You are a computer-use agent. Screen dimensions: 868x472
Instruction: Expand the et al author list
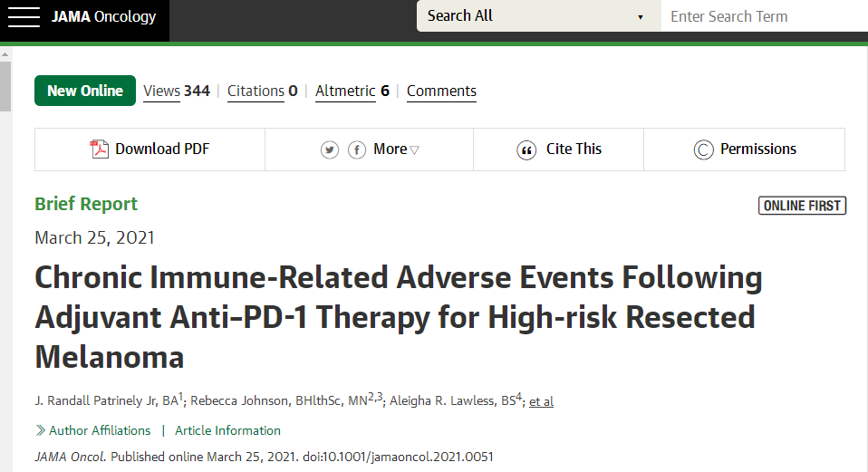541,401
